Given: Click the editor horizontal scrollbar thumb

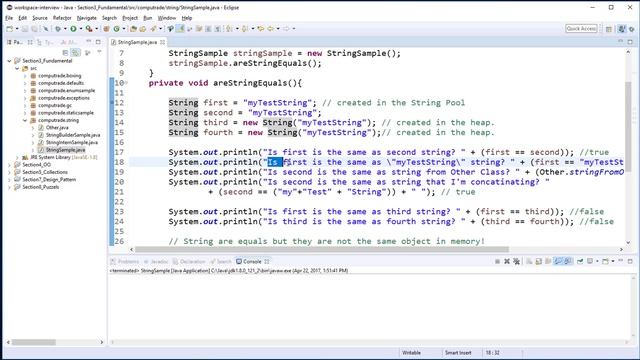Looking at the screenshot, I should click(x=322, y=249).
